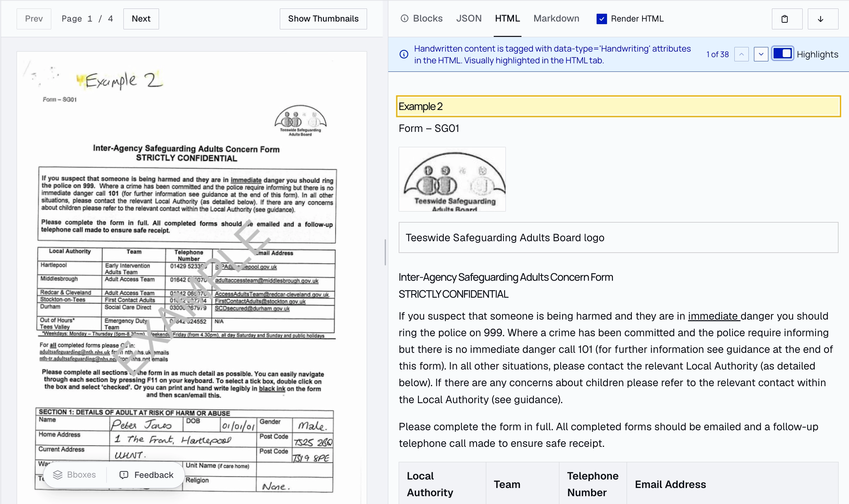Click the FirstContactAdults@stockton.gov.uk email in the document
Image resolution: width=849 pixels, height=504 pixels.
pos(260,301)
